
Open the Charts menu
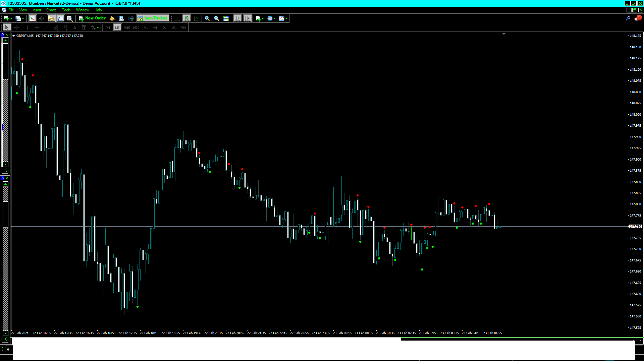click(x=51, y=10)
